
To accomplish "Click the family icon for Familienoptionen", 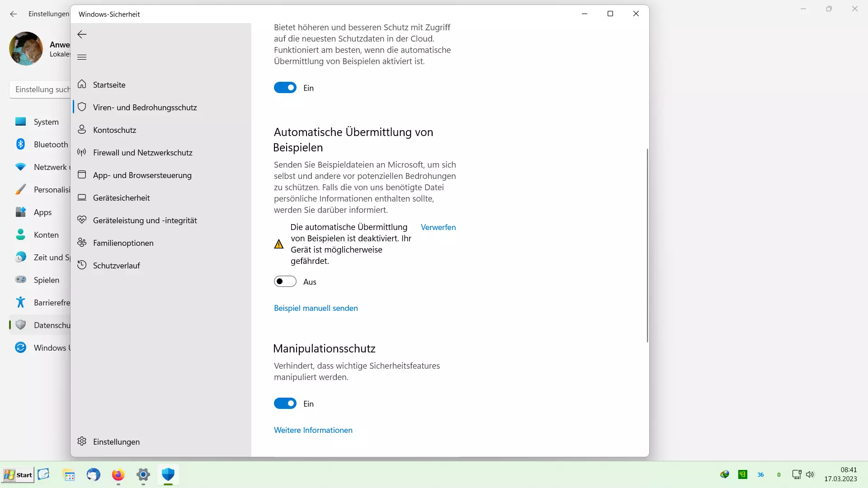I will click(x=82, y=243).
